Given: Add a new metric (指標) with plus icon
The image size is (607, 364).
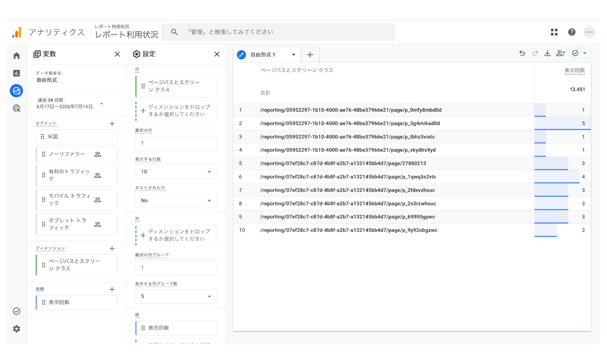Looking at the screenshot, I should tap(112, 289).
